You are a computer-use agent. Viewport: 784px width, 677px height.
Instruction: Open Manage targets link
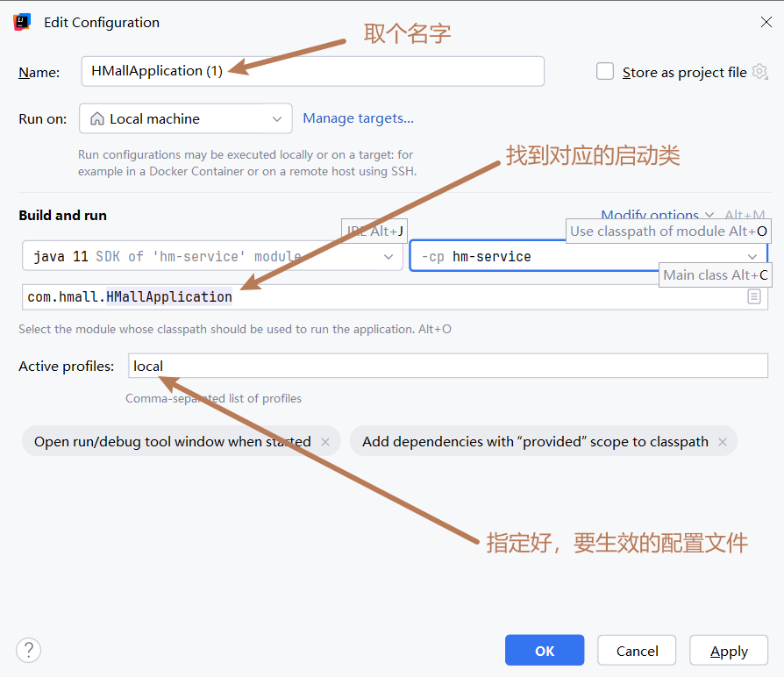[358, 118]
